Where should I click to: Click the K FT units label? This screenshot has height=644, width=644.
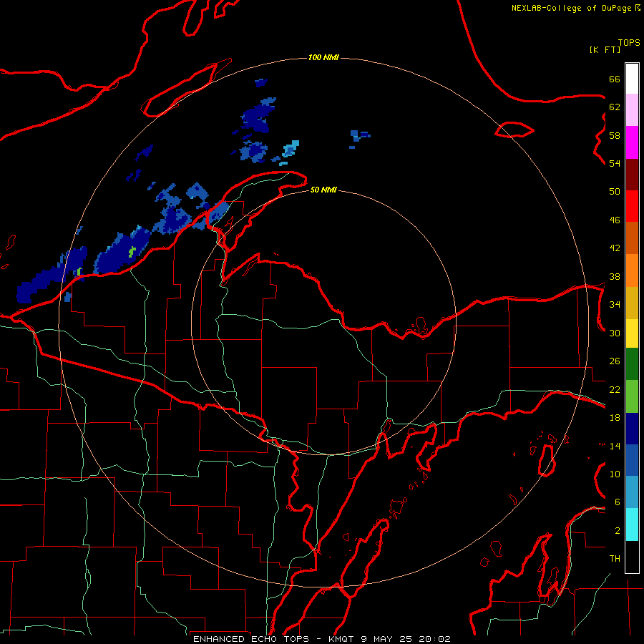click(x=605, y=49)
